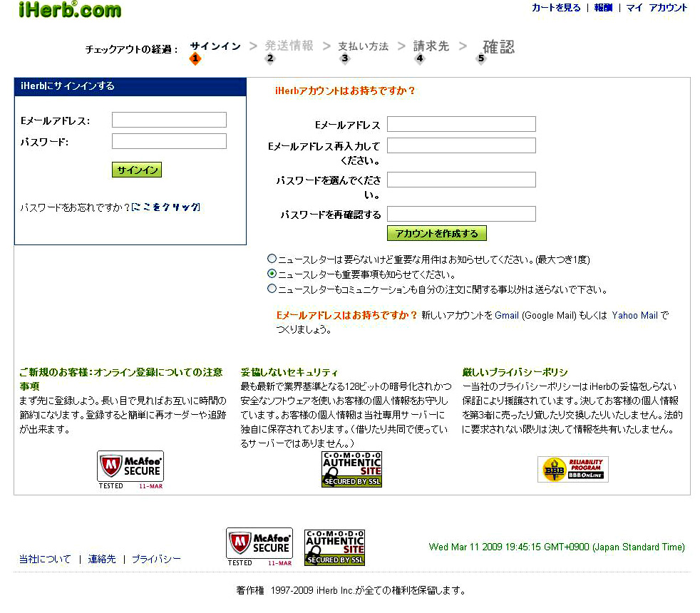Open the マイ アカウント link
Image resolution: width=700 pixels, height=613 pixels.
click(x=657, y=8)
